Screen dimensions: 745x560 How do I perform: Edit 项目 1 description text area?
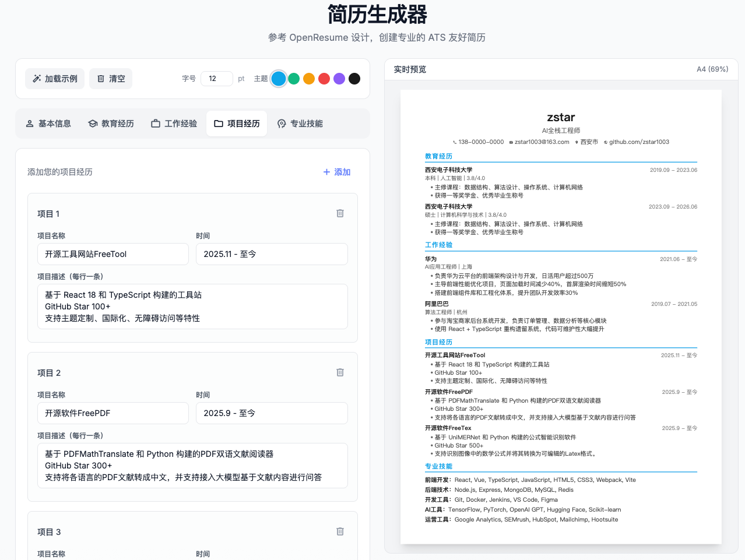(192, 307)
